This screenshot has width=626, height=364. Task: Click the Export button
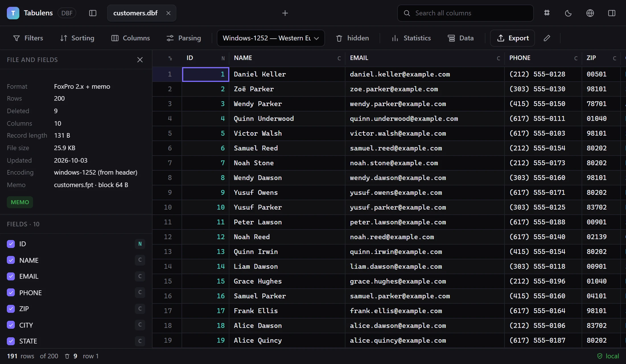512,38
